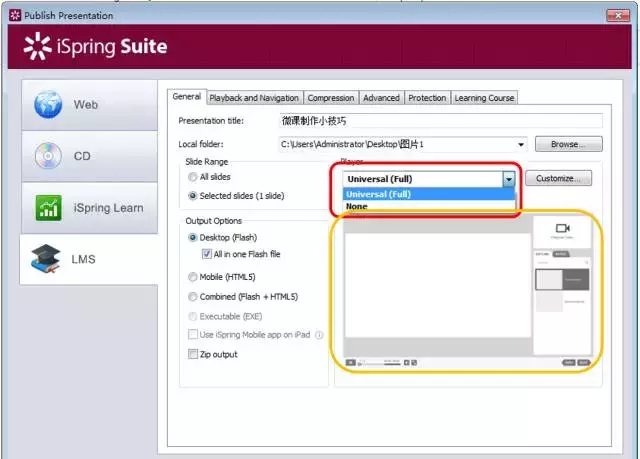Choose Mobile (HTML5) output option
This screenshot has height=459, width=640.
click(192, 277)
